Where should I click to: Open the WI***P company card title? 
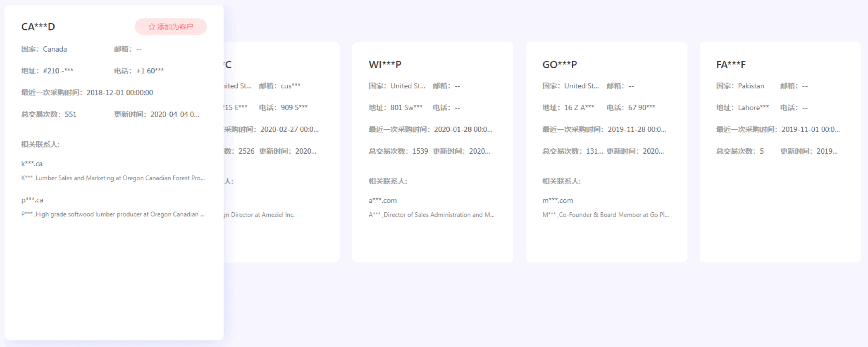coord(385,65)
